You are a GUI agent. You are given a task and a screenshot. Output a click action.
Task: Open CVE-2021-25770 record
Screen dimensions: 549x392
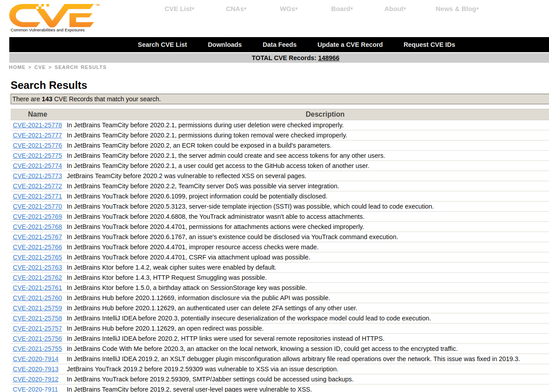pos(38,206)
